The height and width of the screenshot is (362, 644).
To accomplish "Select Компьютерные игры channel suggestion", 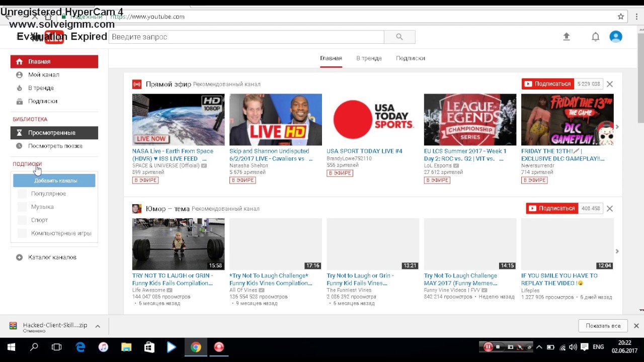I will point(61,233).
